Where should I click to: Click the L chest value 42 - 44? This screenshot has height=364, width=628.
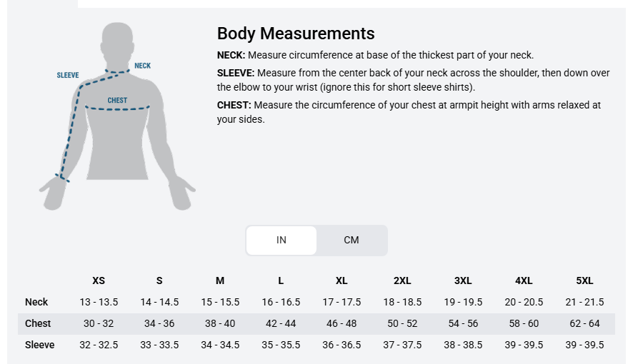(x=281, y=323)
